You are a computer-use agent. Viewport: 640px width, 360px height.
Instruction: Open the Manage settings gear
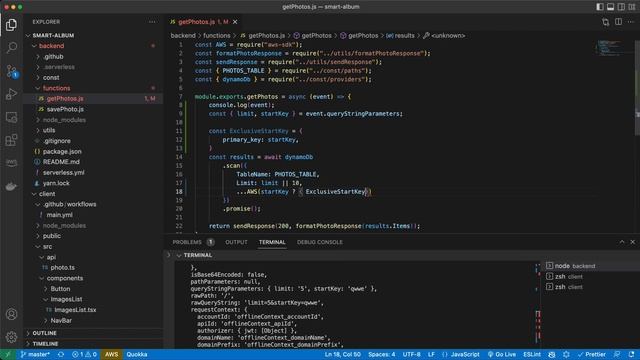click(x=11, y=337)
